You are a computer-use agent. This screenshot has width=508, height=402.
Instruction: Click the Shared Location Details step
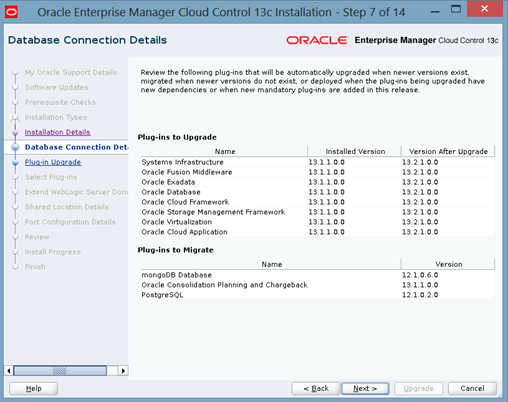(x=67, y=207)
